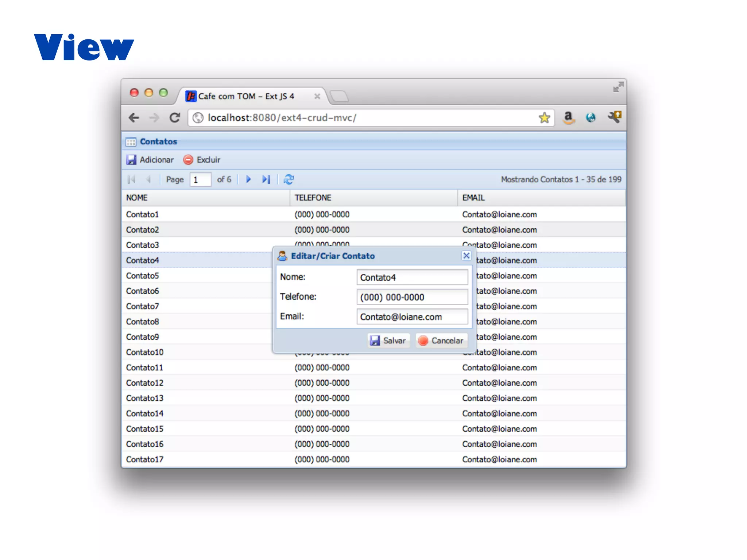Viewport: 747px width, 560px height.
Task: Bookmark page with star icon
Action: pyautogui.click(x=544, y=118)
